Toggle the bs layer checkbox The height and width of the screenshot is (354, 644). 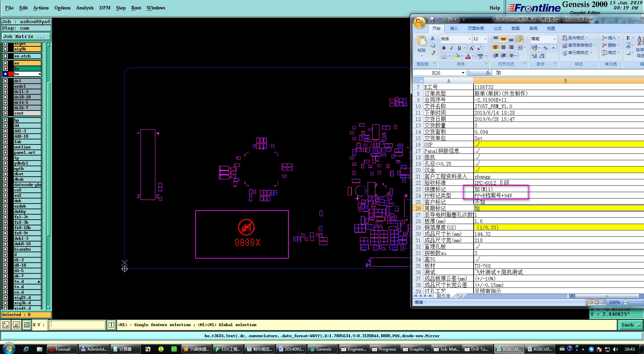click(5, 69)
